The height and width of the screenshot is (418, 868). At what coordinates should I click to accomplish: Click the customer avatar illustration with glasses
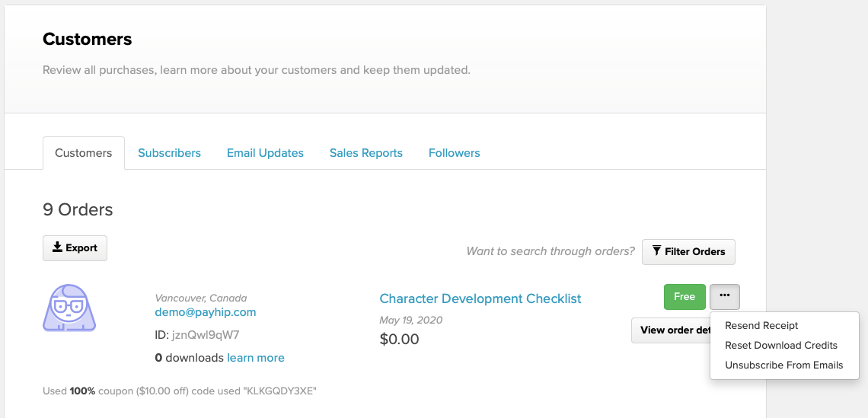tap(69, 308)
